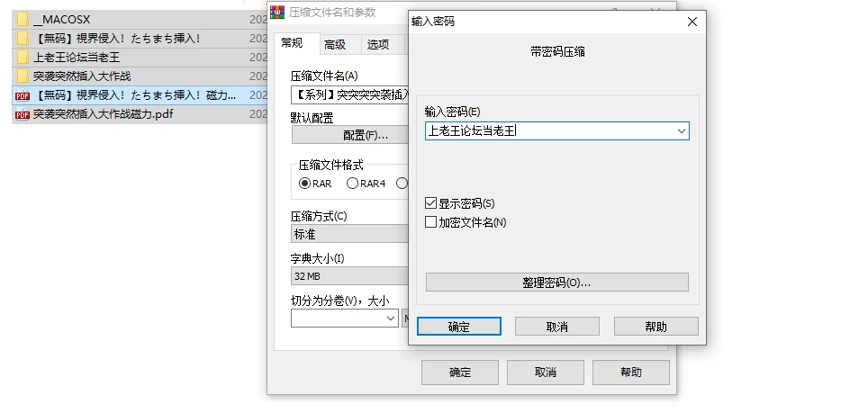Select file 突袭突然插入大作战磁力.pdf
Screen dimensions: 868x413
coord(103,114)
